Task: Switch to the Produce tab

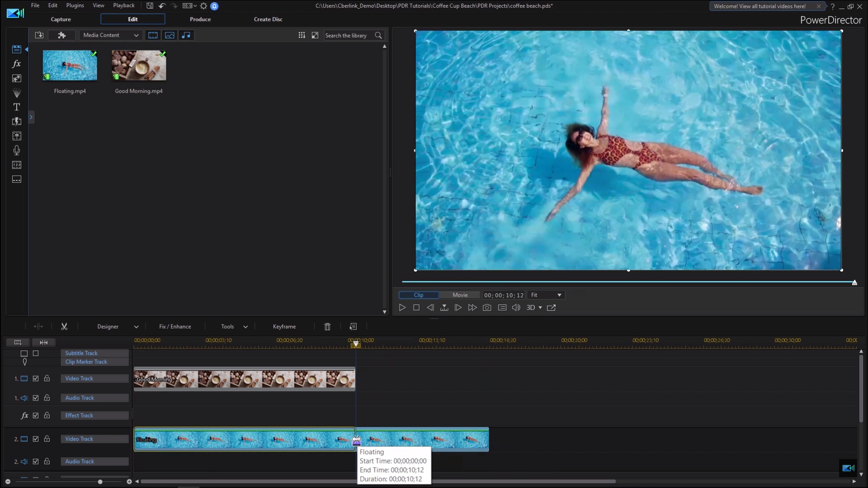Action: click(x=200, y=19)
